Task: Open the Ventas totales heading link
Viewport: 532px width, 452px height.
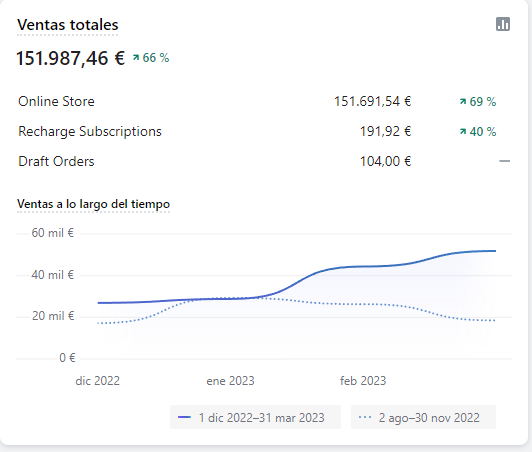Action: pos(68,25)
